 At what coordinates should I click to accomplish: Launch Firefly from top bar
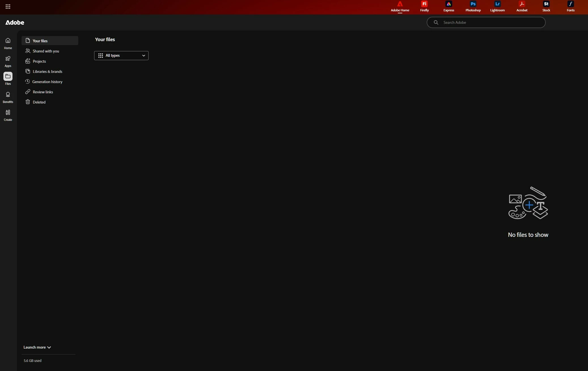[x=424, y=6]
